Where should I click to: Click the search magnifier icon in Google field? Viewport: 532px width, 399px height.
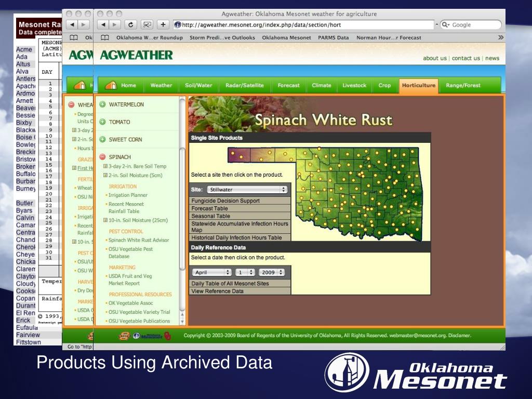click(x=445, y=25)
